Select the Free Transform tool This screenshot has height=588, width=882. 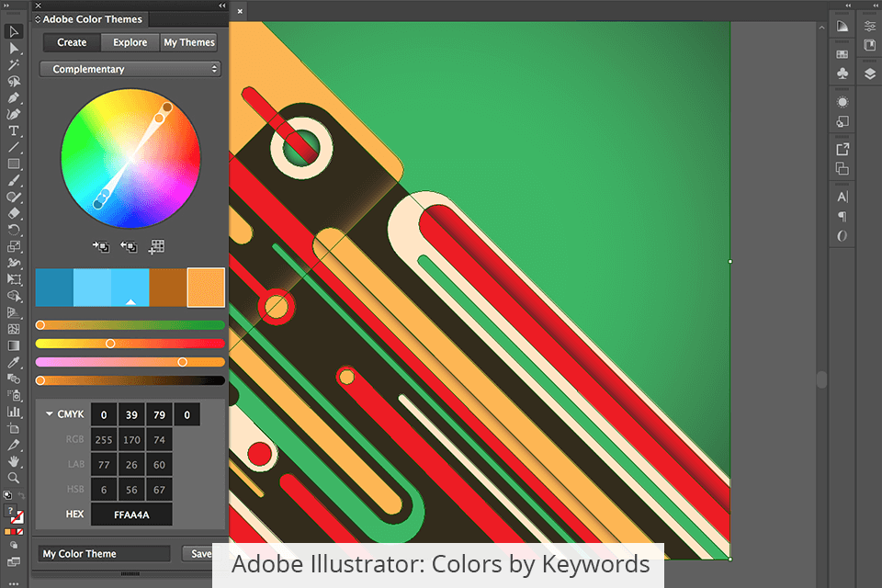tap(14, 279)
